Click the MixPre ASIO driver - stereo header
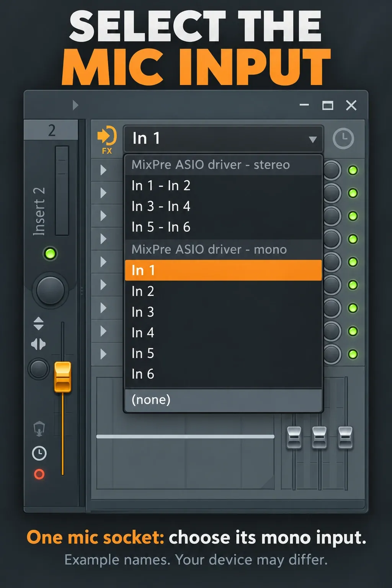The height and width of the screenshot is (588, 392). (x=223, y=165)
